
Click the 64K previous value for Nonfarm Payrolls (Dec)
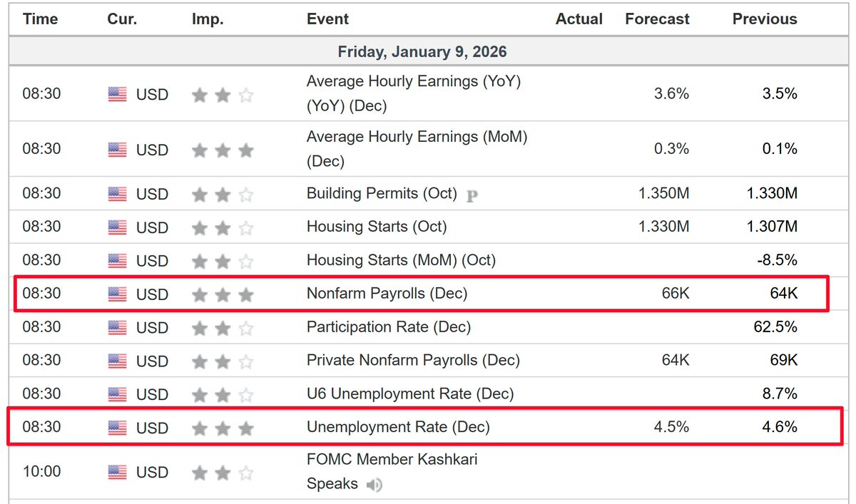(x=783, y=293)
